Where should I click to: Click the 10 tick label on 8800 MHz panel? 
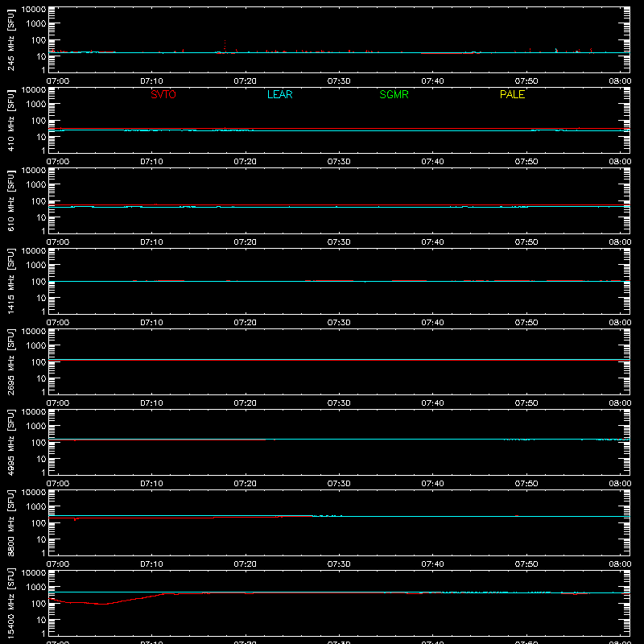[41, 539]
